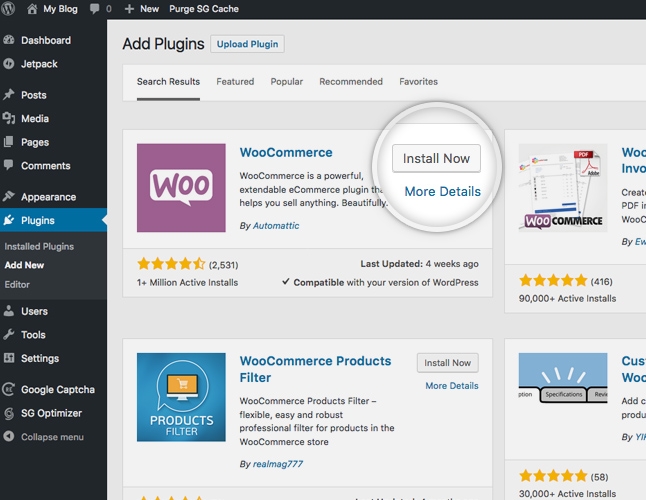The width and height of the screenshot is (646, 500).
Task: Open the Tools menu item
Action: (33, 335)
